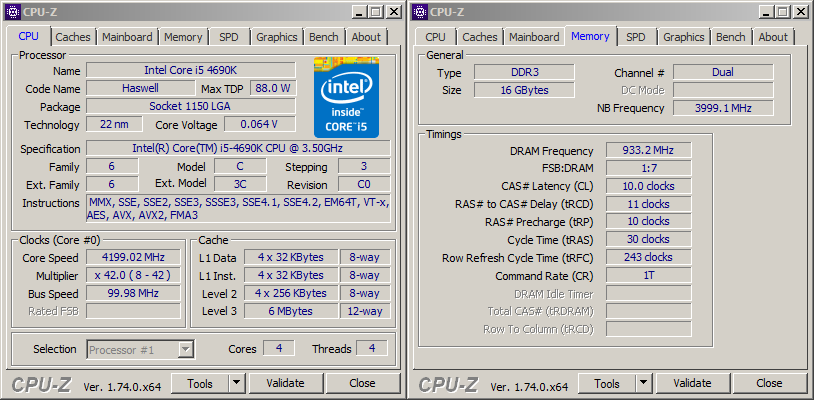Switch to Memory tab in the left CPU-Z window

point(183,37)
